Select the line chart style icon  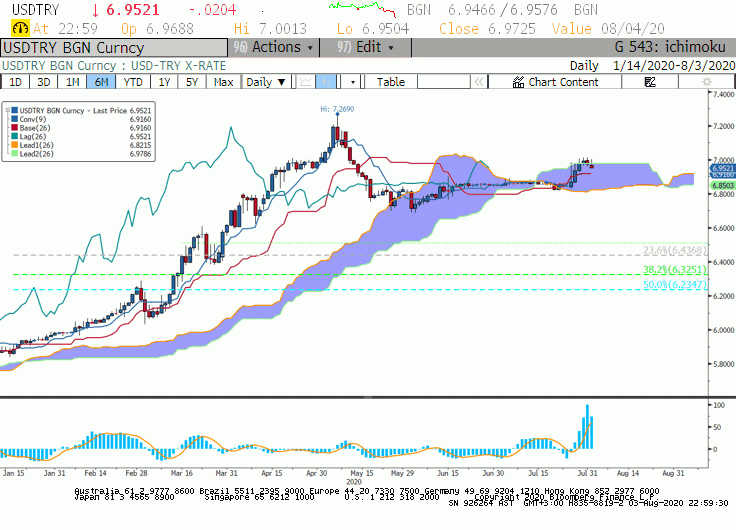coord(306,82)
